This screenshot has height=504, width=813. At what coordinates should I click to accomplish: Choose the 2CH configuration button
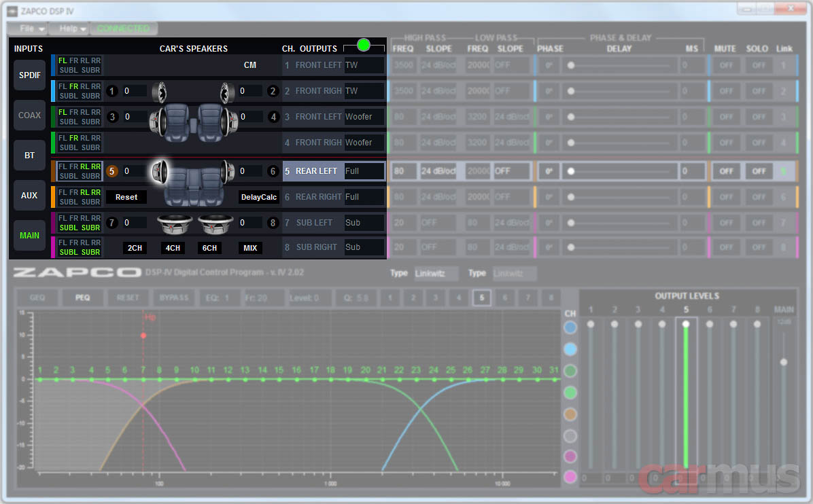pyautogui.click(x=135, y=248)
